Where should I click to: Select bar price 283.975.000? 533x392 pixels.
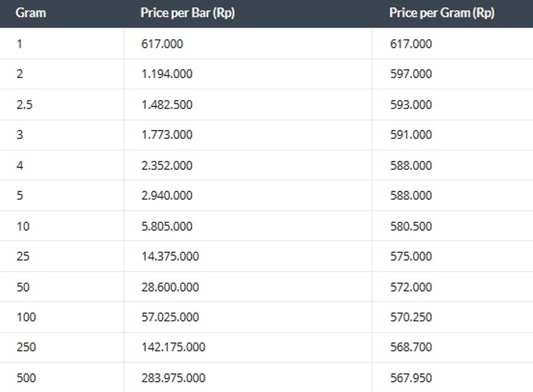point(173,378)
